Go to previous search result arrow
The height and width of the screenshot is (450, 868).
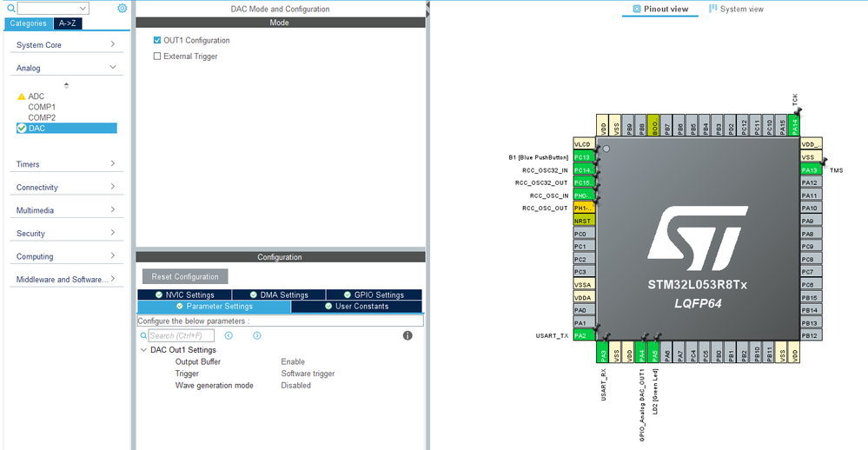click(229, 335)
